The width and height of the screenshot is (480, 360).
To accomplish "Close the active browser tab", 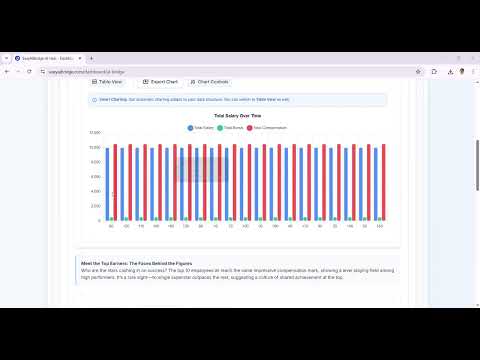I will click(x=80, y=58).
